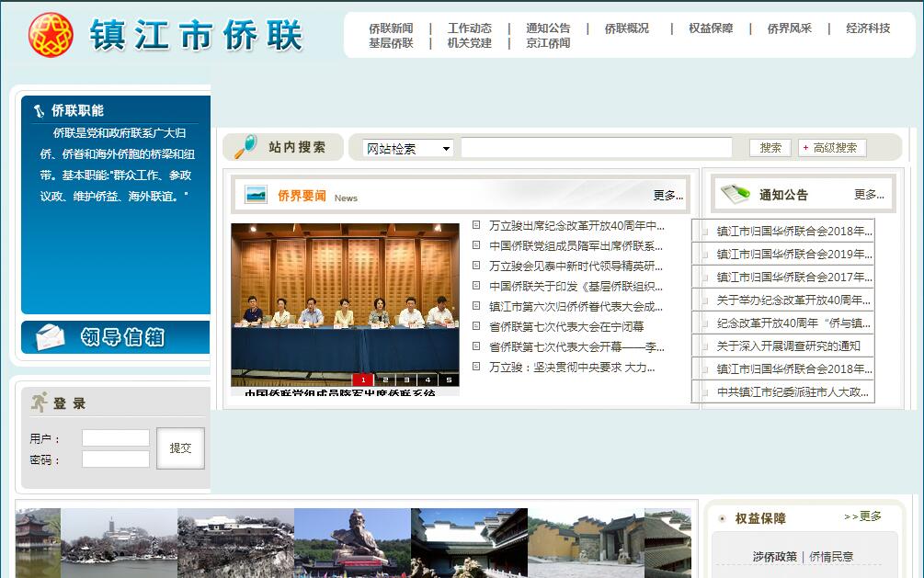Click the 侨界要闻 news picture icon
This screenshot has width=924, height=578.
pyautogui.click(x=257, y=195)
